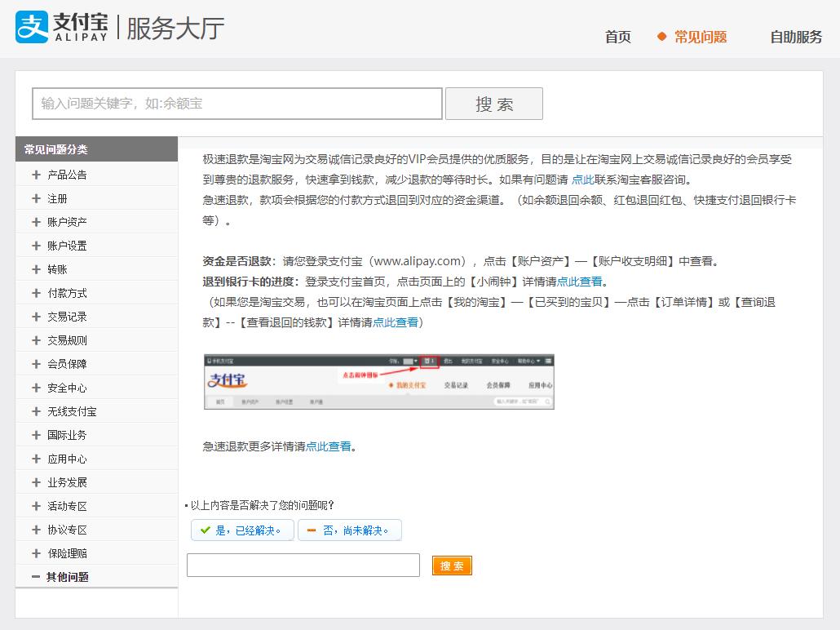Image resolution: width=840 pixels, height=630 pixels.
Task: Click the orange minus "否，尚未解决" button
Action: click(349, 530)
